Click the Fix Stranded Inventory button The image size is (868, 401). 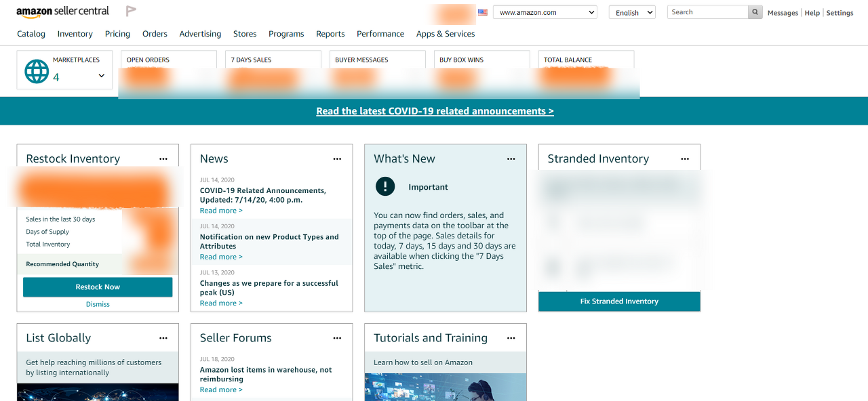[619, 301]
